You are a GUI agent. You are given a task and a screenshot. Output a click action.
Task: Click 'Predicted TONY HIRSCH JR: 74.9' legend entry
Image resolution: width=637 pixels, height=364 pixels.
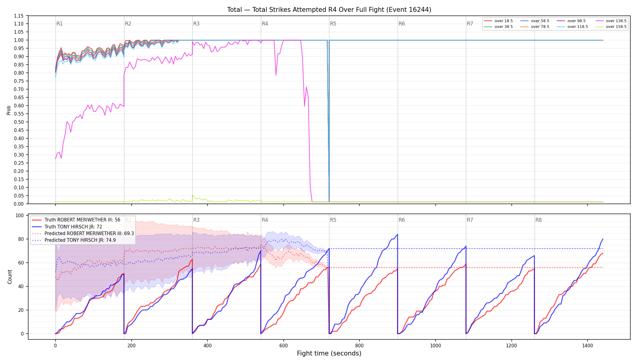(74, 240)
